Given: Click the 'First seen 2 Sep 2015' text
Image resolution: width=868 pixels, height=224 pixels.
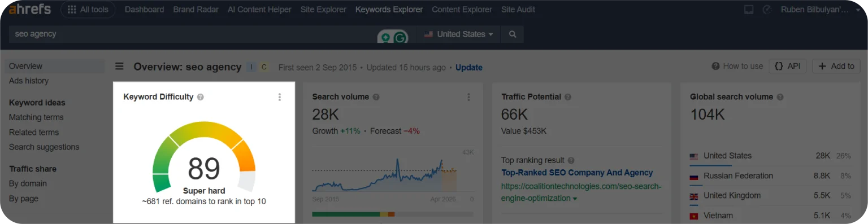Looking at the screenshot, I should 318,67.
